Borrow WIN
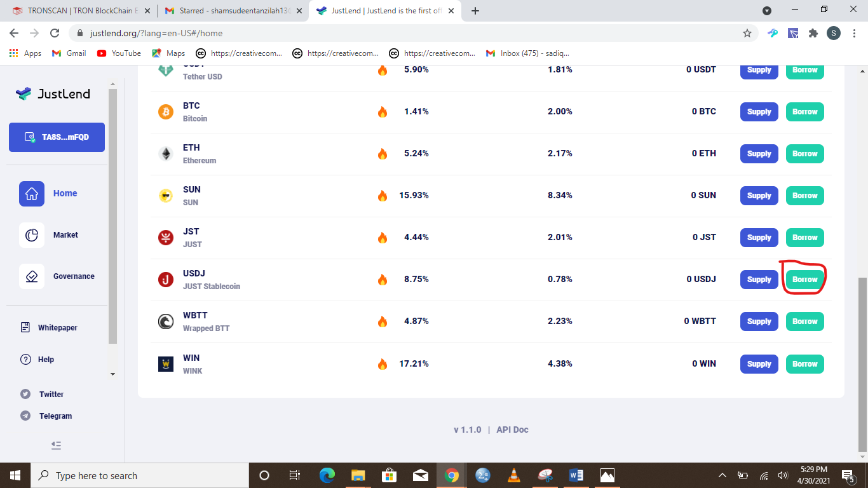 coord(805,364)
